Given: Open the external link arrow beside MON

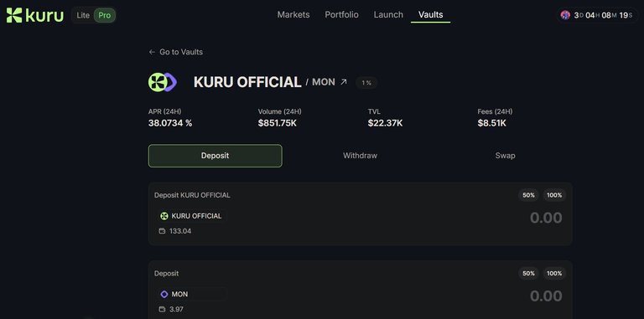Looking at the screenshot, I should pyautogui.click(x=343, y=82).
